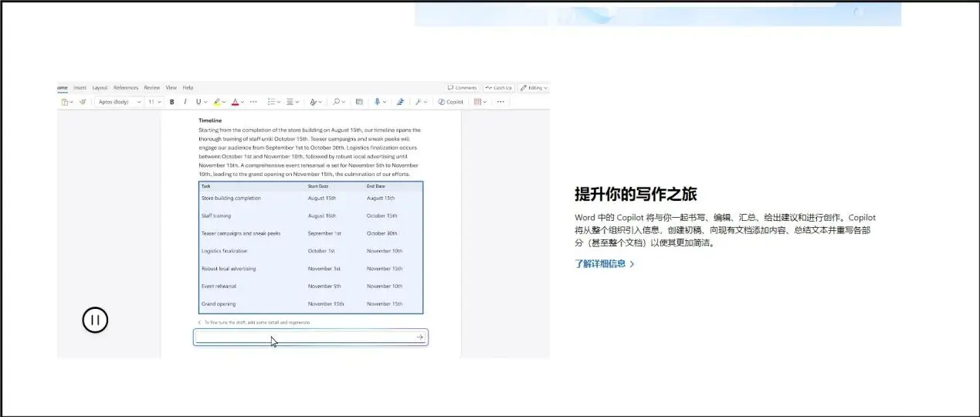Expand the alignment dropdown arrow
Image resolution: width=980 pixels, height=417 pixels.
tap(297, 102)
